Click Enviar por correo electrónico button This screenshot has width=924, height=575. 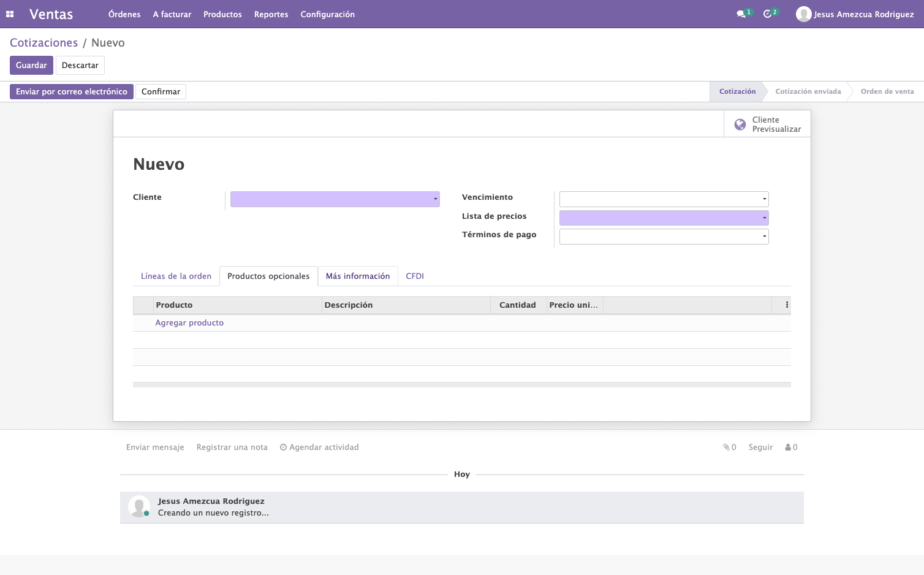pos(72,92)
